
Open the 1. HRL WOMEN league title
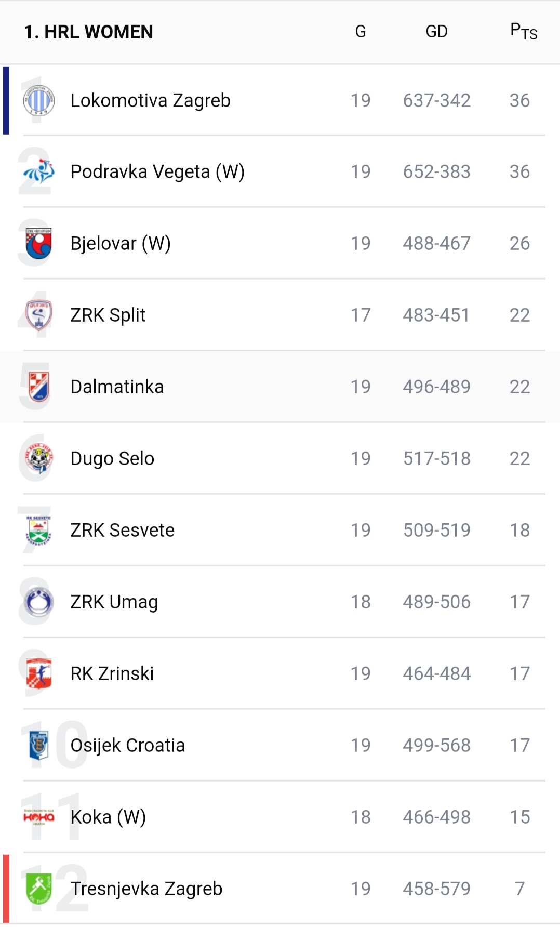pyautogui.click(x=88, y=32)
